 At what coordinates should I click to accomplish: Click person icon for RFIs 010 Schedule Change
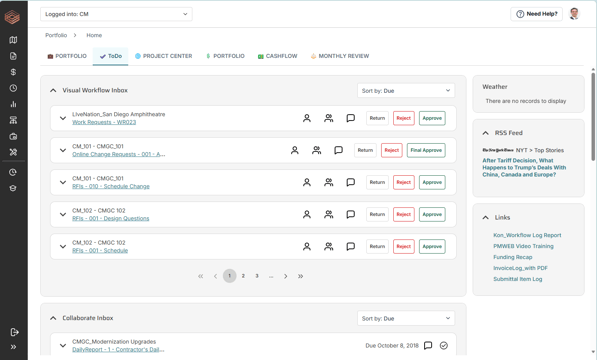pyautogui.click(x=306, y=182)
